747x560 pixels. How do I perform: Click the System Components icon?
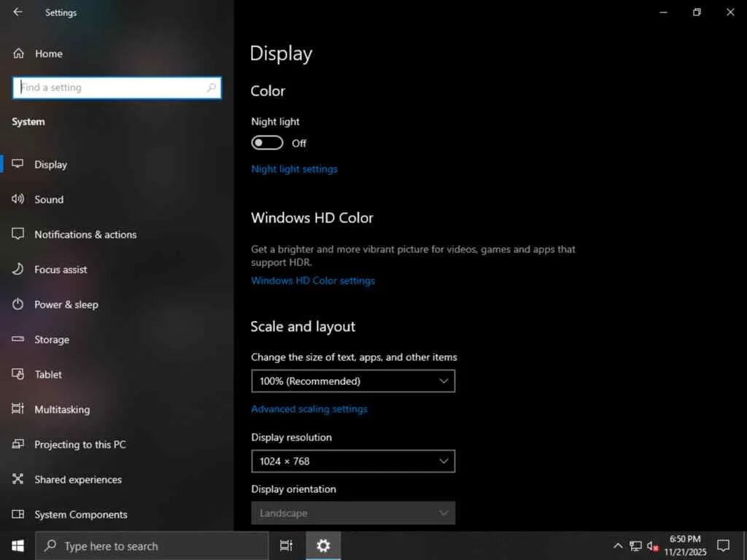18,514
